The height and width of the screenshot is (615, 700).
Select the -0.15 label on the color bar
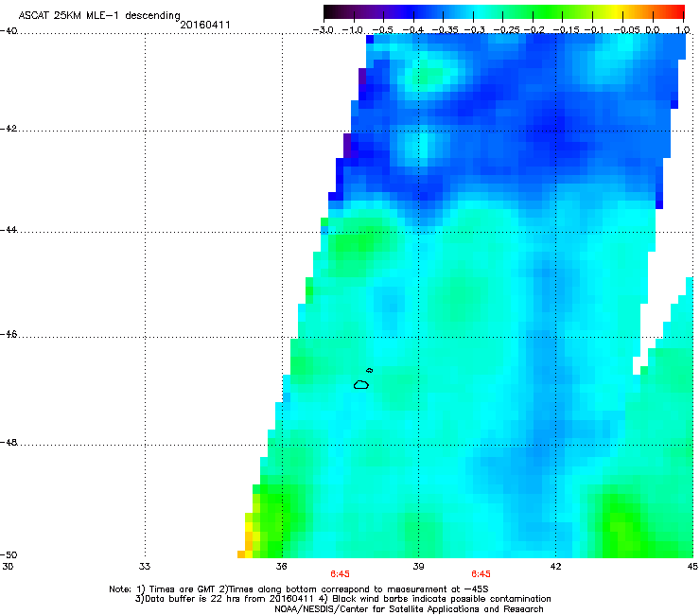pos(566,30)
